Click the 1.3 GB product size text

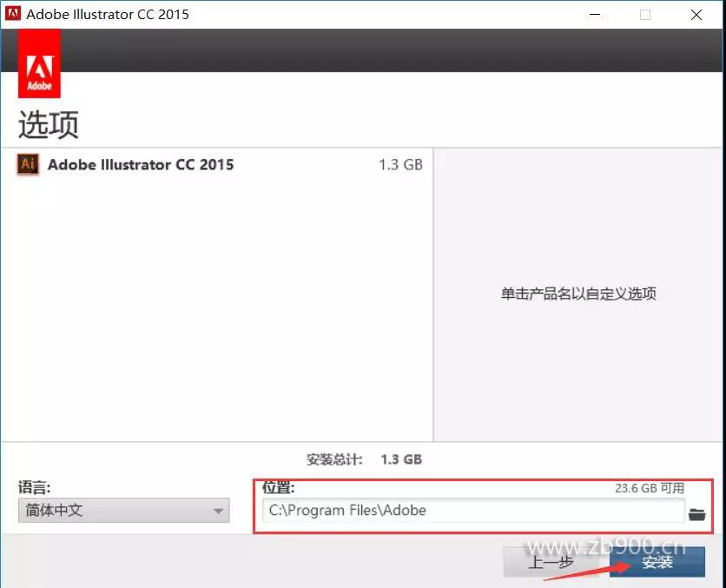[x=400, y=165]
